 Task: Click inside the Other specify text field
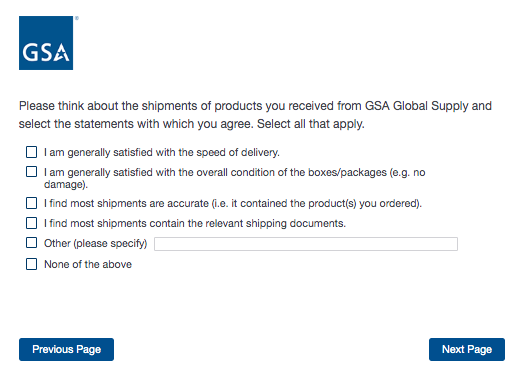(x=306, y=244)
